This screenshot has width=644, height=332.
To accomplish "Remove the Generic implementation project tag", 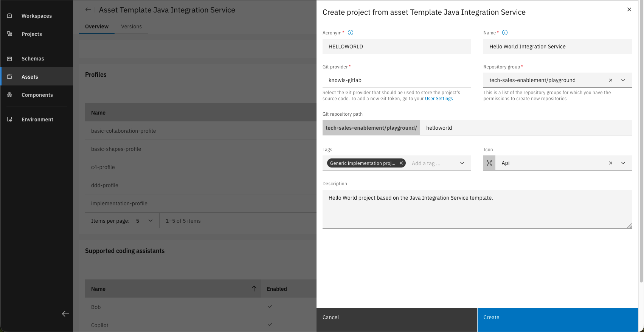I will [401, 163].
